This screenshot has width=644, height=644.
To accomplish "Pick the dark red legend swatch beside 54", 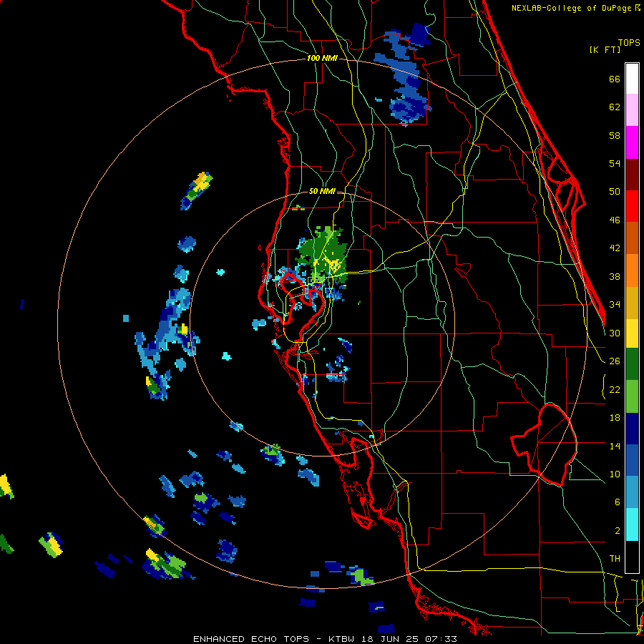I will (632, 174).
